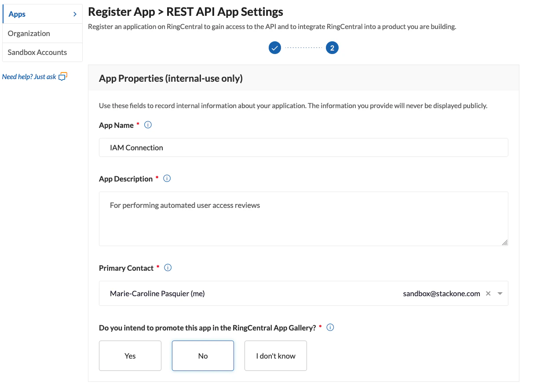This screenshot has width=533, height=392.
Task: Open the Primary Contact dropdown arrow
Action: point(500,293)
